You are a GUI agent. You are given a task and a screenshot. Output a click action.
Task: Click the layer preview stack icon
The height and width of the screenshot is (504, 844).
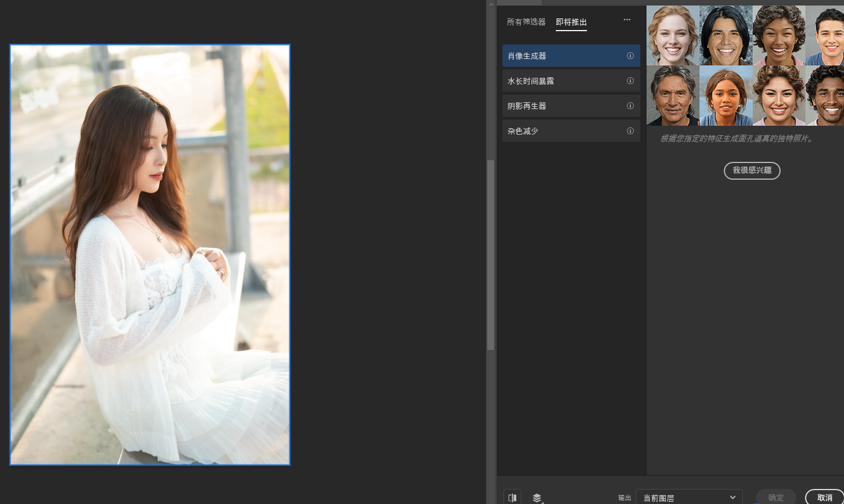coord(537,497)
